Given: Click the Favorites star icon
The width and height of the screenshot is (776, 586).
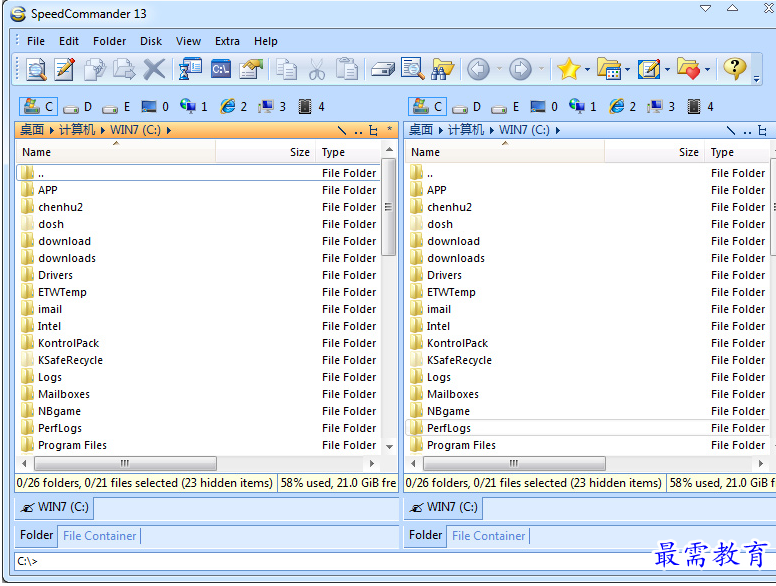Looking at the screenshot, I should pos(568,69).
